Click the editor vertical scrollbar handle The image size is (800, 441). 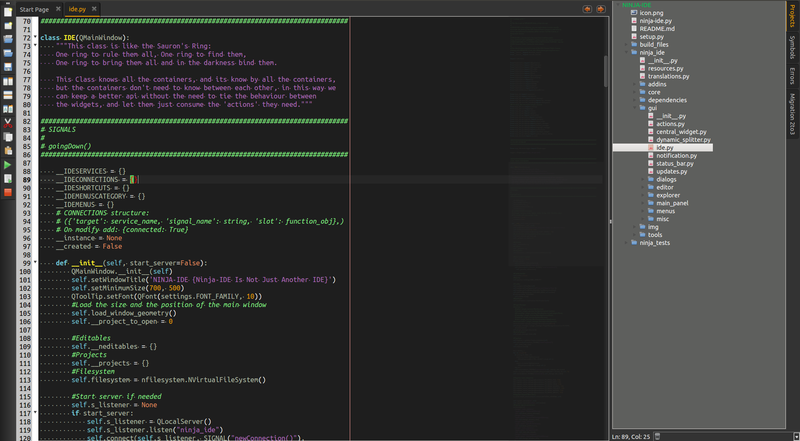tap(604, 70)
